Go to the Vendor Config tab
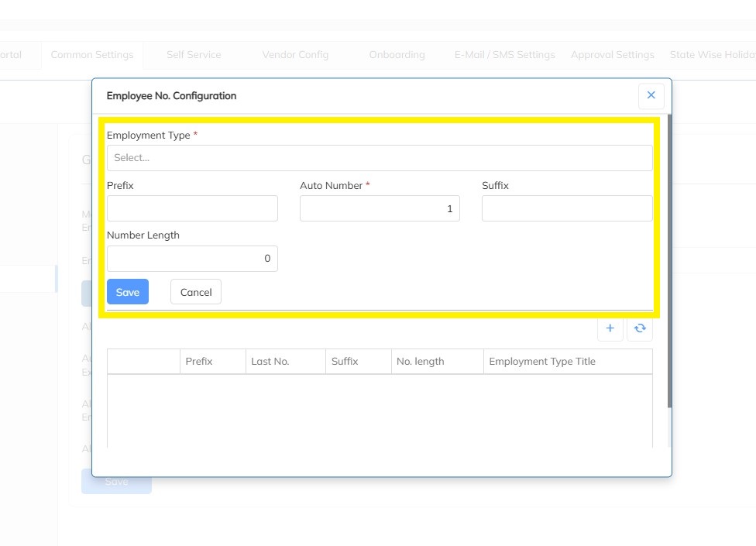Viewport: 756px width, 546px height. (295, 55)
